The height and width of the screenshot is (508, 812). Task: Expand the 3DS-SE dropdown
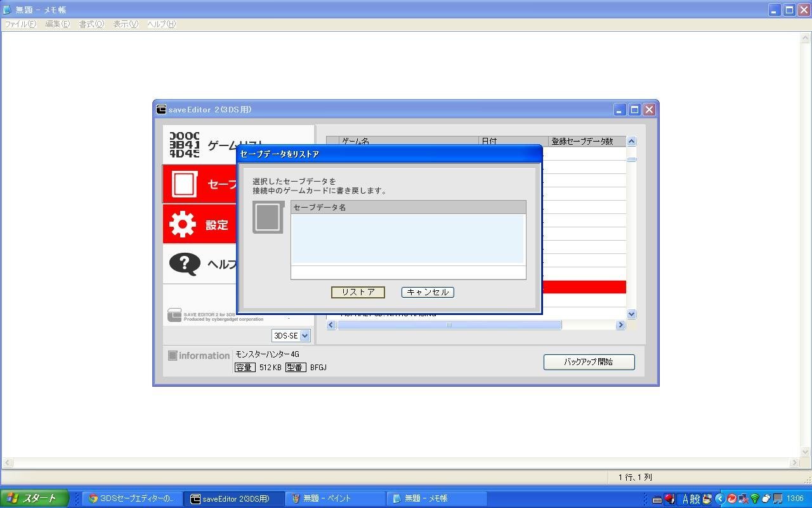(x=304, y=335)
